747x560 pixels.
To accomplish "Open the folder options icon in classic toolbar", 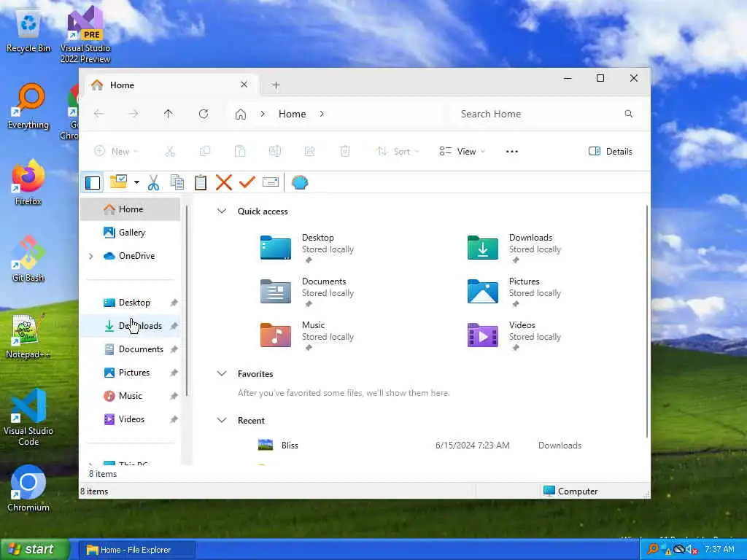I will 118,182.
